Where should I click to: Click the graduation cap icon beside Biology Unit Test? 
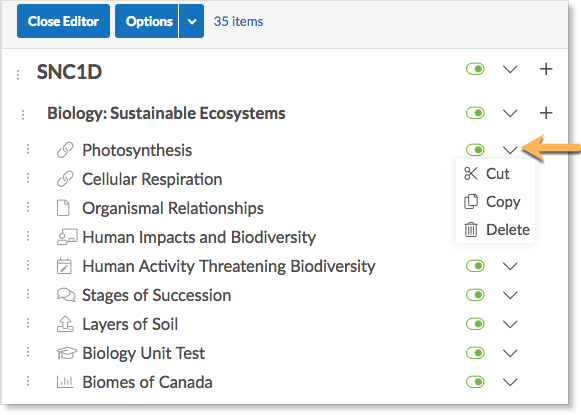(x=67, y=353)
